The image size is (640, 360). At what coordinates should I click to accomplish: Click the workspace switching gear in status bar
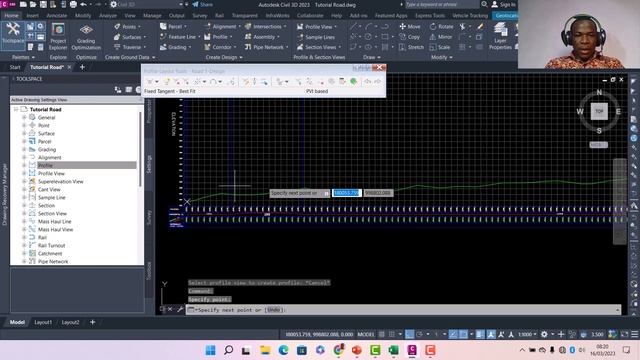click(x=544, y=334)
